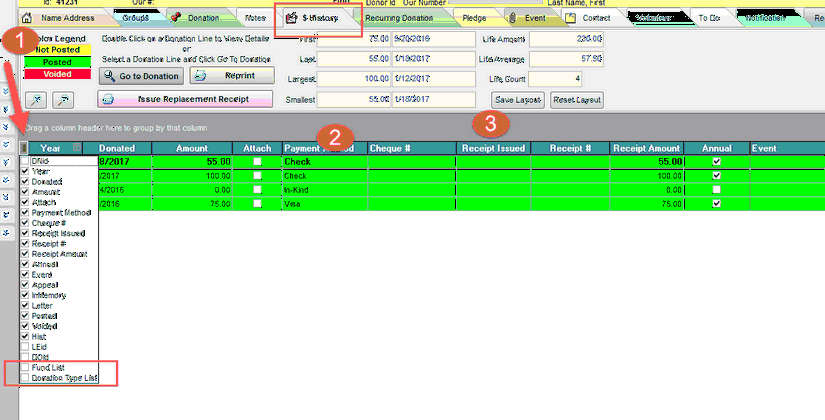Click the First amount field showing 75.00
This screenshot has height=420, width=825.
pos(354,39)
